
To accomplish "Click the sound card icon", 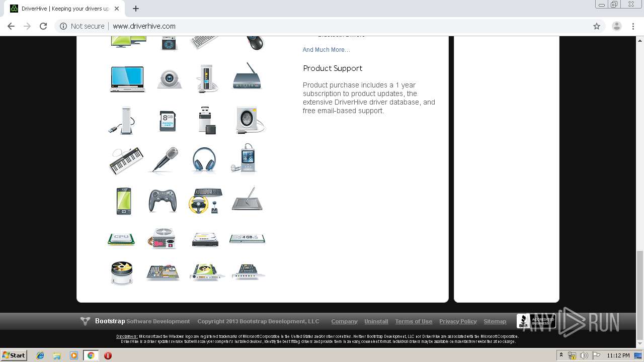I will (x=249, y=272).
